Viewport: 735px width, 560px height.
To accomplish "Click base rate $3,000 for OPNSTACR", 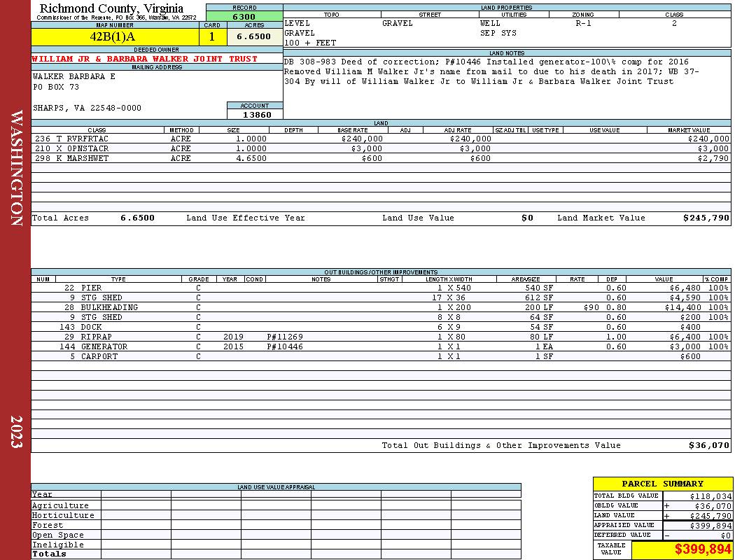I will pos(367,149).
